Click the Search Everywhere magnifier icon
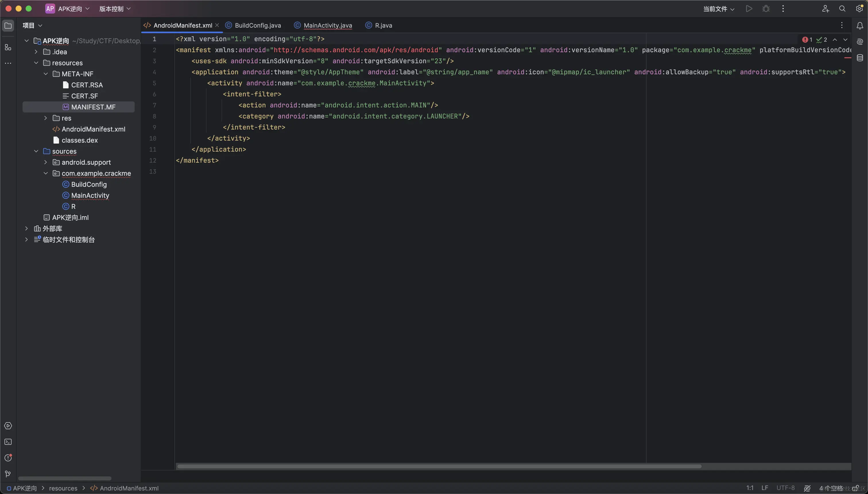The image size is (868, 494). coord(842,9)
